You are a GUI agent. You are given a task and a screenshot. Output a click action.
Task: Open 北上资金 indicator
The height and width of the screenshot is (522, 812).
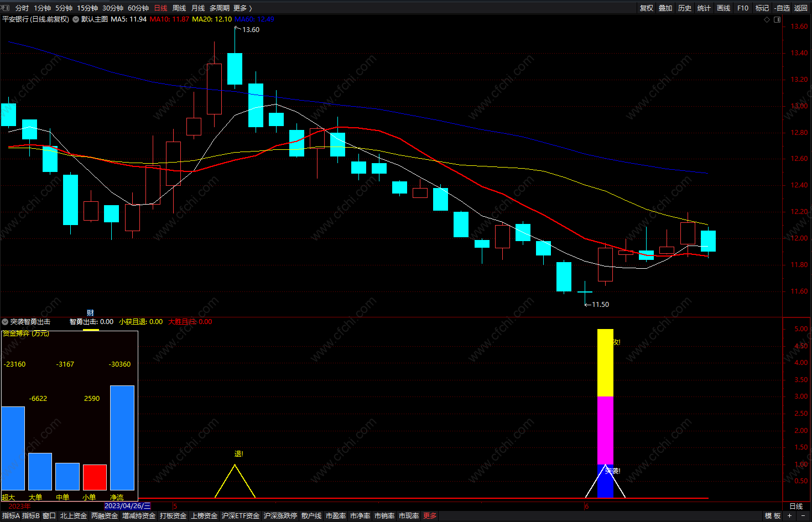(x=74, y=516)
